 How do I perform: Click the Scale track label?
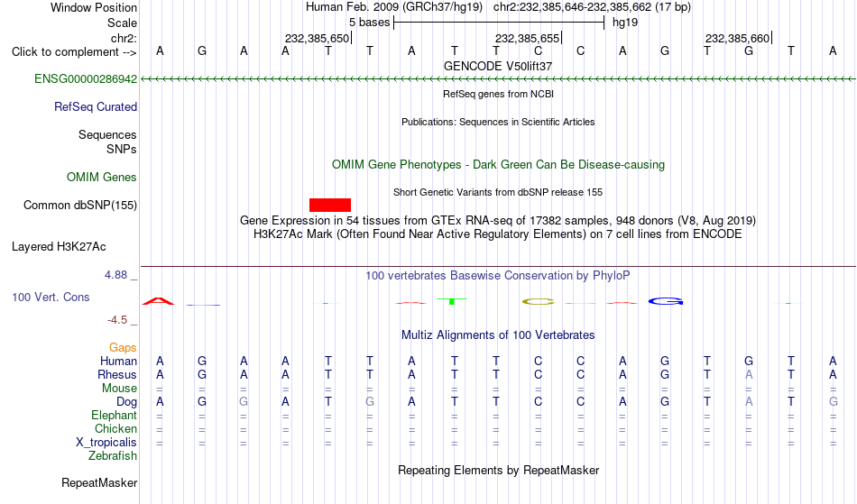[x=122, y=23]
